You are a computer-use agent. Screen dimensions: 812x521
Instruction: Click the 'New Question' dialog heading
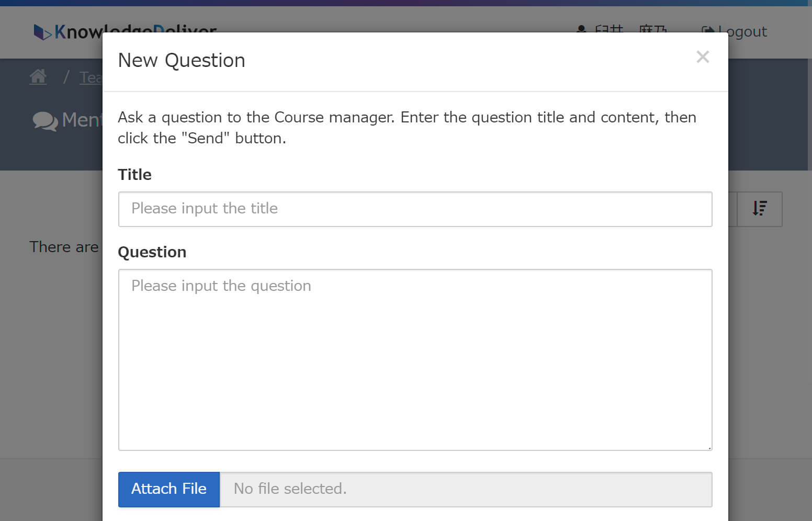(x=182, y=61)
